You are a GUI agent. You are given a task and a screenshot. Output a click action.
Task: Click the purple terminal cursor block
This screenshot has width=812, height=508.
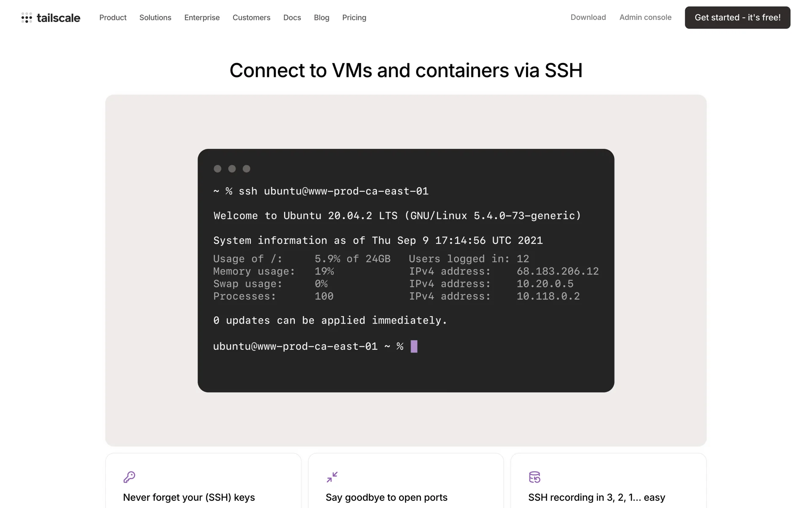point(414,346)
